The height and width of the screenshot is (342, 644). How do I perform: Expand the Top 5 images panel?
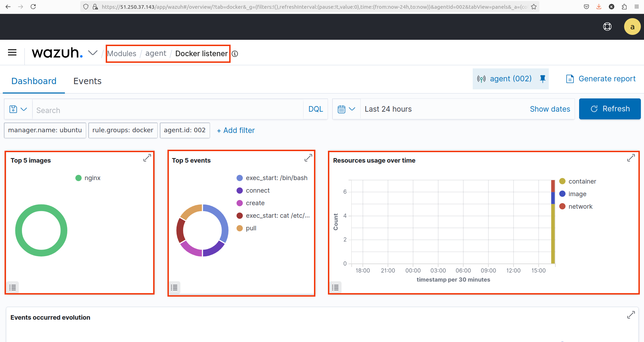pos(147,158)
